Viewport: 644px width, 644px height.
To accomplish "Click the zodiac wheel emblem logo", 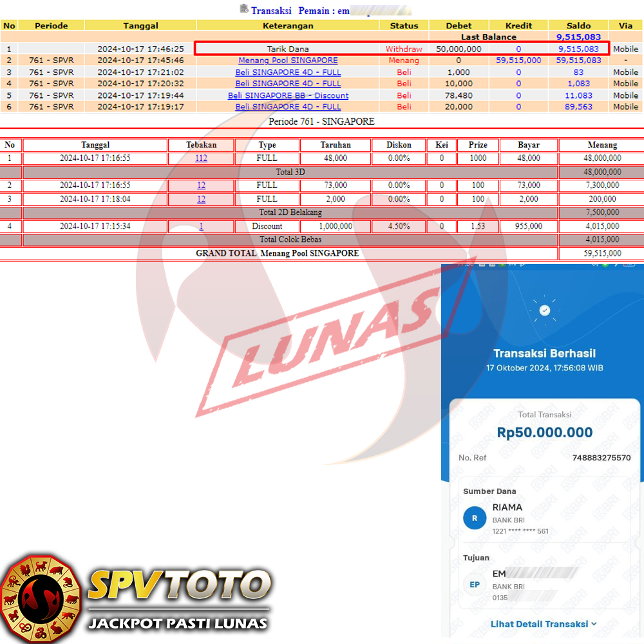I will [41, 598].
